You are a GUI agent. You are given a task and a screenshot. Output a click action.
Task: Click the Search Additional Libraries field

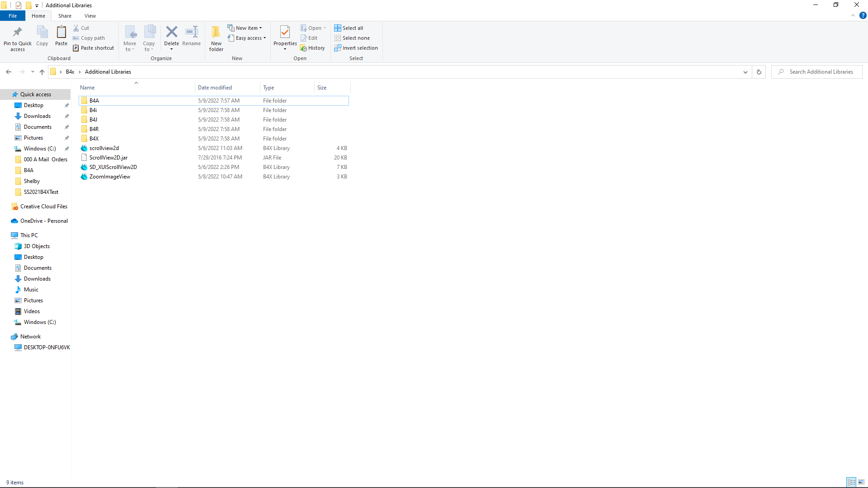(x=821, y=72)
